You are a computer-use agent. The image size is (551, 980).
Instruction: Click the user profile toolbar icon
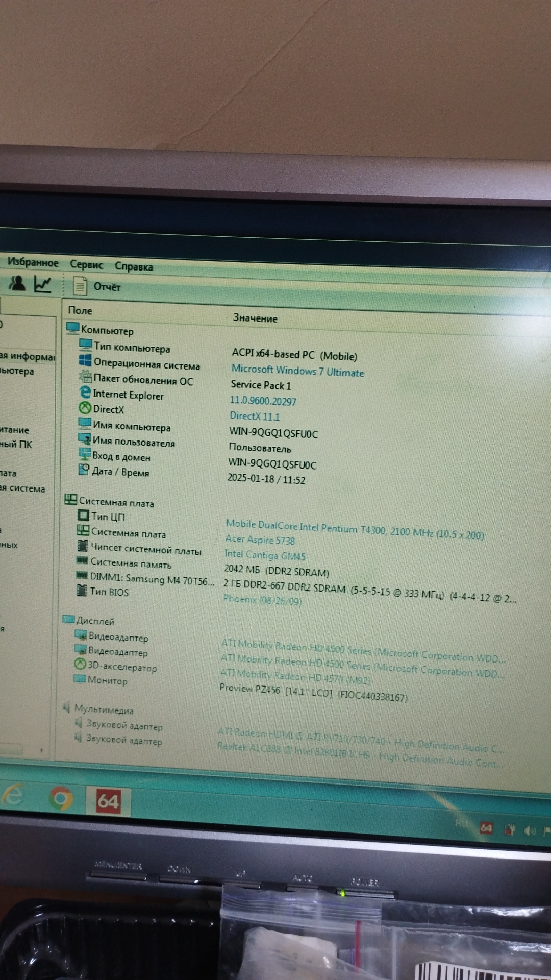point(17,283)
